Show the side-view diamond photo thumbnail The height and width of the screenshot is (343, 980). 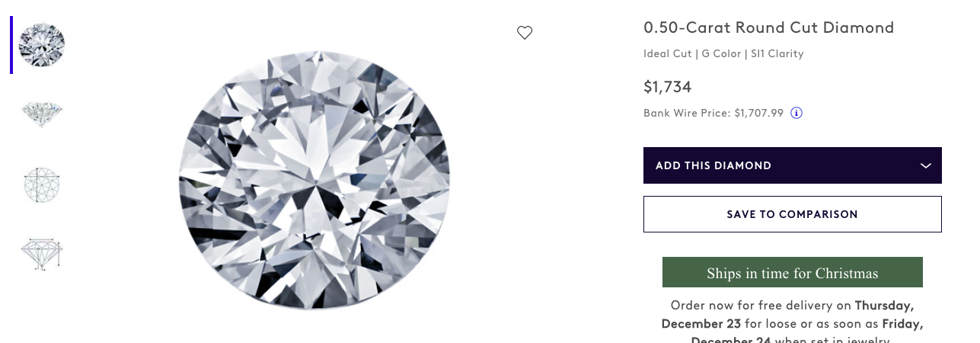coord(42,114)
